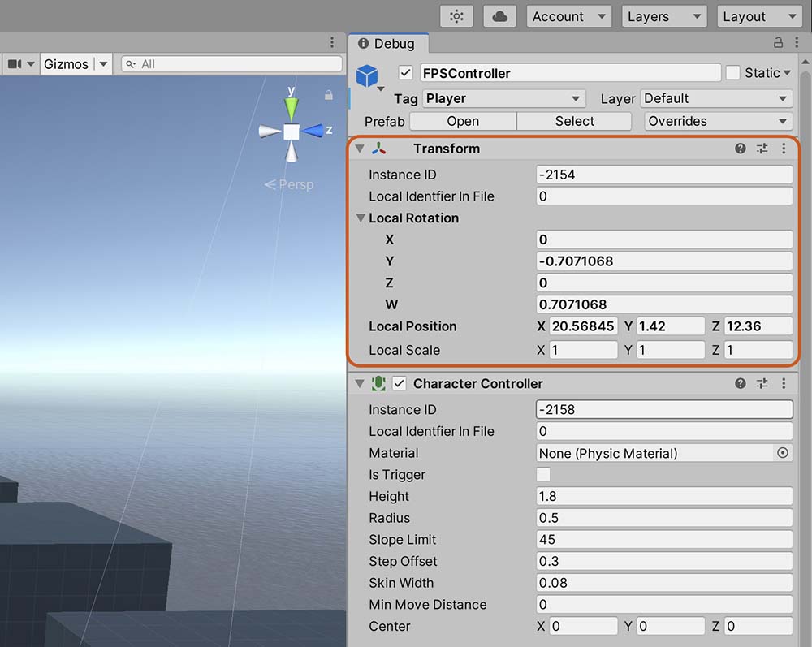Open the Layers dropdown

[664, 16]
